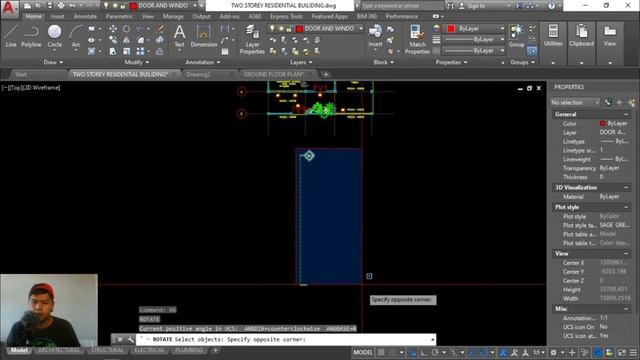Collapse the General section in Properties
This screenshot has width=640, height=360.
(x=626, y=114)
